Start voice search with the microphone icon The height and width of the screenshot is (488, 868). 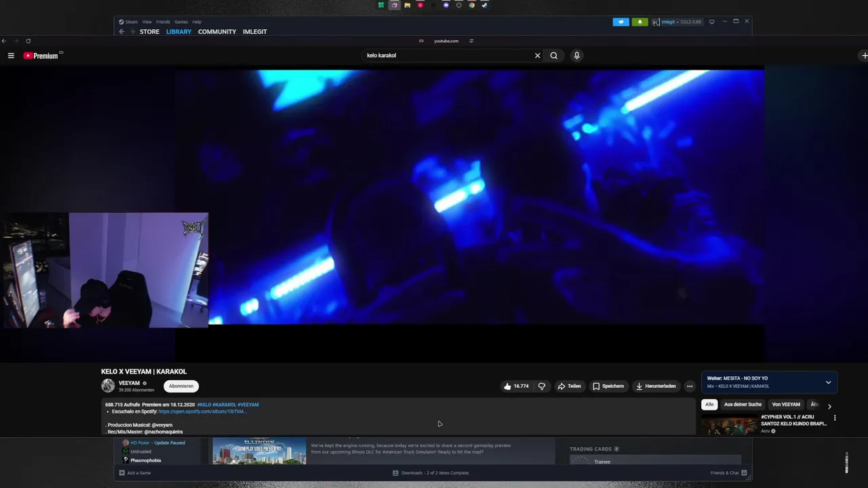pos(576,56)
